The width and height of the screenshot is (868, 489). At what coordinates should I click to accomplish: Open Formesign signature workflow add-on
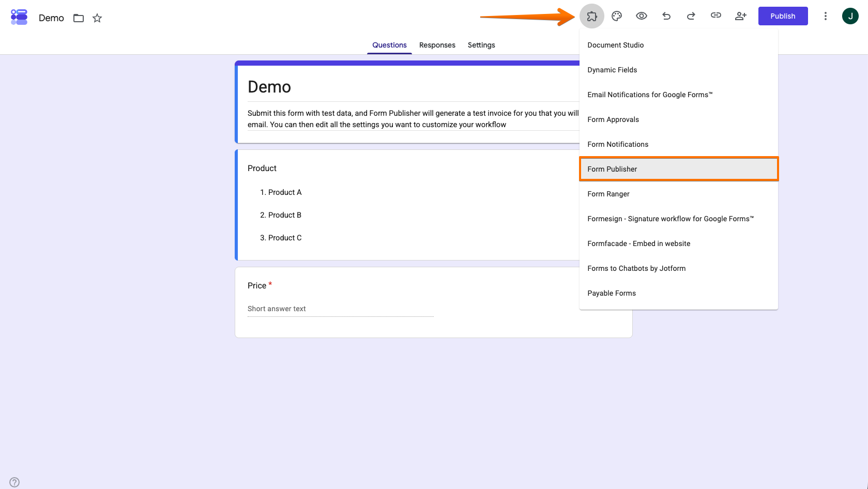pos(679,219)
